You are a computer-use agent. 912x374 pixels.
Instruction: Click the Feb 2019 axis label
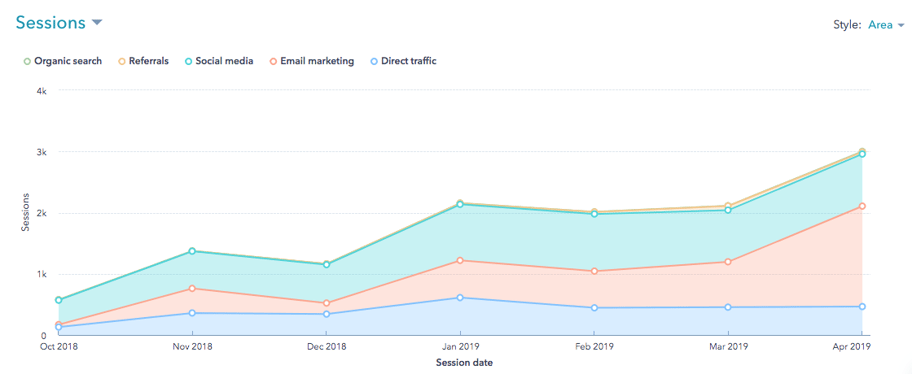click(x=594, y=347)
